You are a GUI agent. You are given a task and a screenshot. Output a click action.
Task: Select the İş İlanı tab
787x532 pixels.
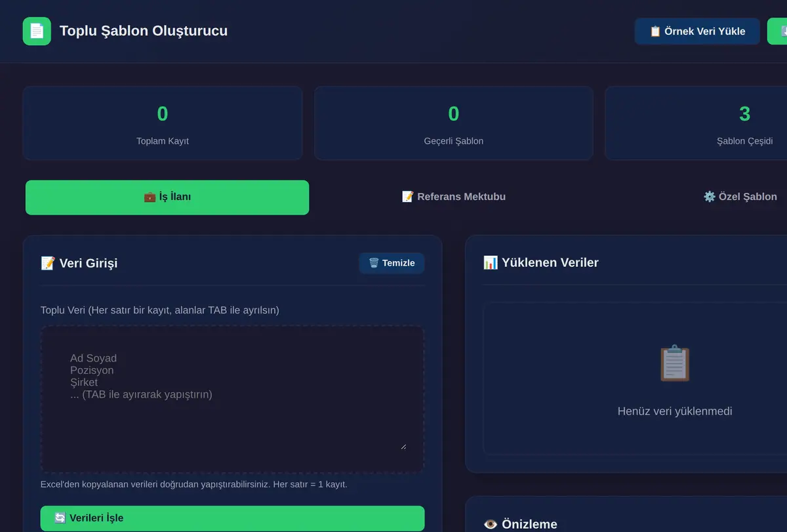click(x=167, y=197)
